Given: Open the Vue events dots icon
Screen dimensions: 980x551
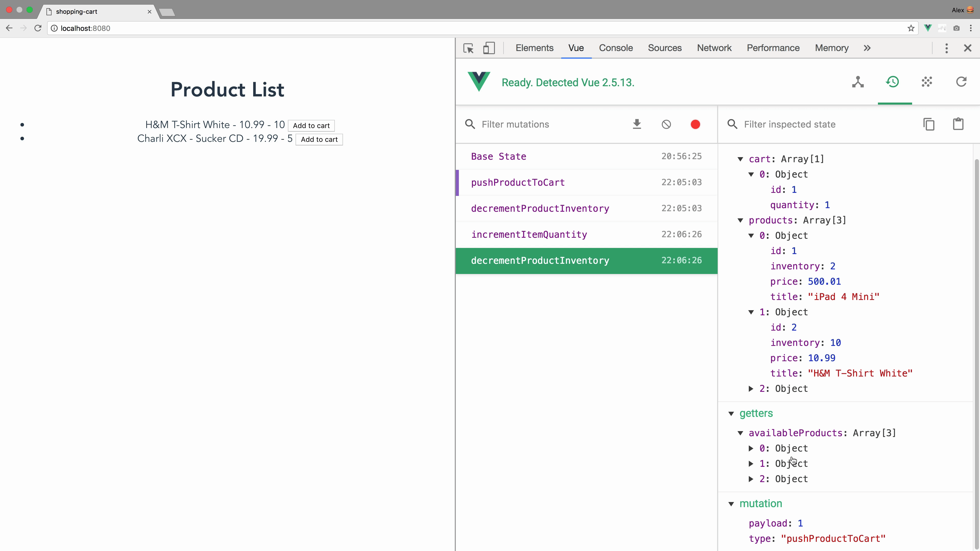Looking at the screenshot, I should (x=927, y=82).
